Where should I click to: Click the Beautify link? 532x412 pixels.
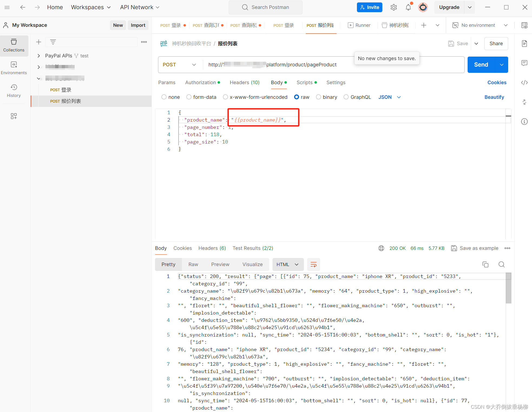point(494,97)
